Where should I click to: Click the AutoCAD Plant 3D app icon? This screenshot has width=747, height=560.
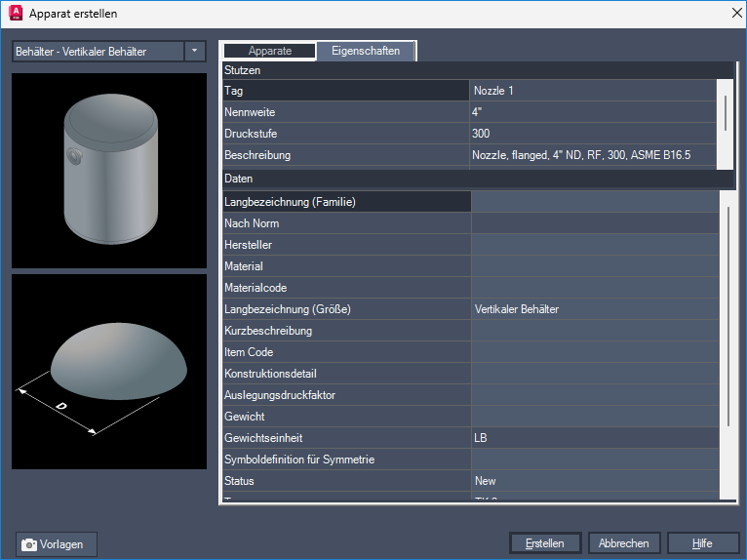point(16,13)
